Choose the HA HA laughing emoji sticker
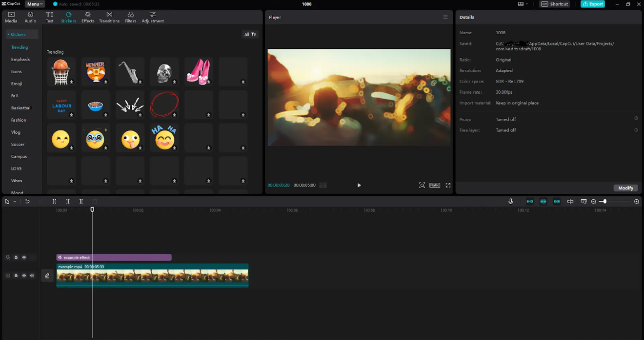Image resolution: width=644 pixels, height=340 pixels. [164, 137]
